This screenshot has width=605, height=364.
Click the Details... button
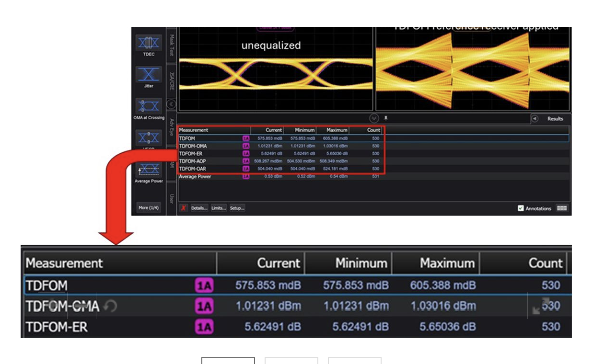coord(199,208)
